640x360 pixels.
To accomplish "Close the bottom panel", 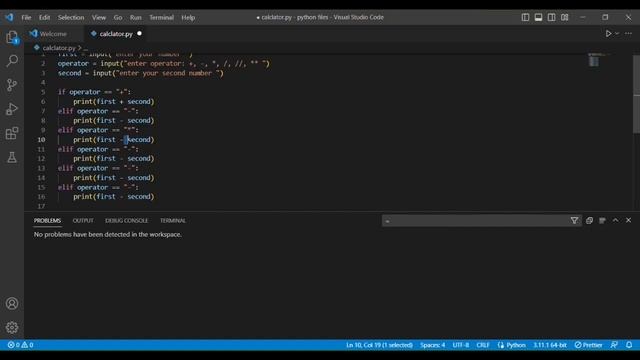I will pyautogui.click(x=628, y=220).
